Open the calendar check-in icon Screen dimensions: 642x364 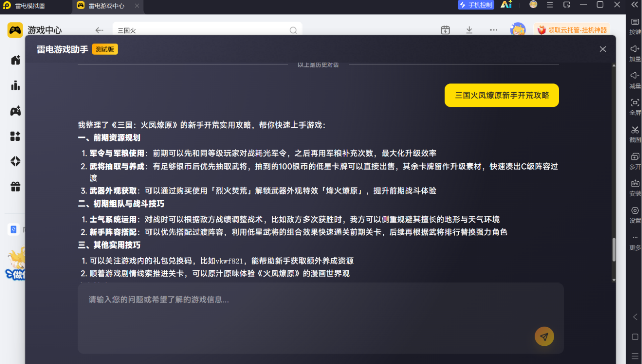[445, 30]
